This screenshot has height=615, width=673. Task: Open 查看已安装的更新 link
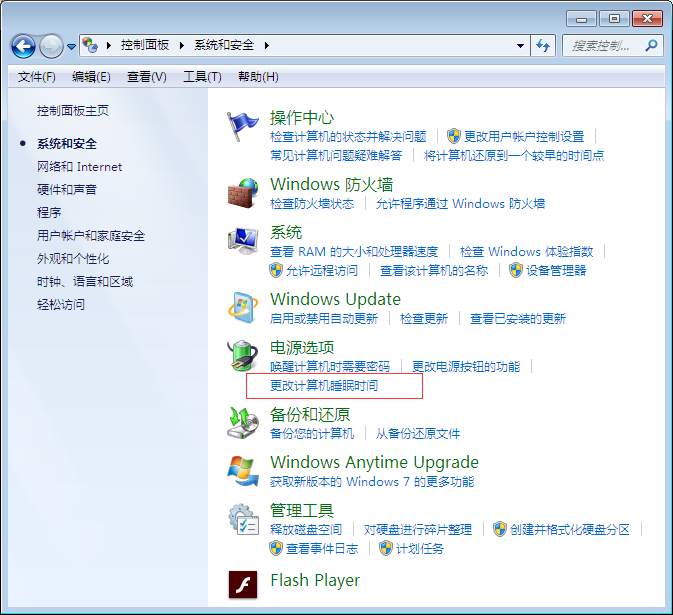[518, 318]
